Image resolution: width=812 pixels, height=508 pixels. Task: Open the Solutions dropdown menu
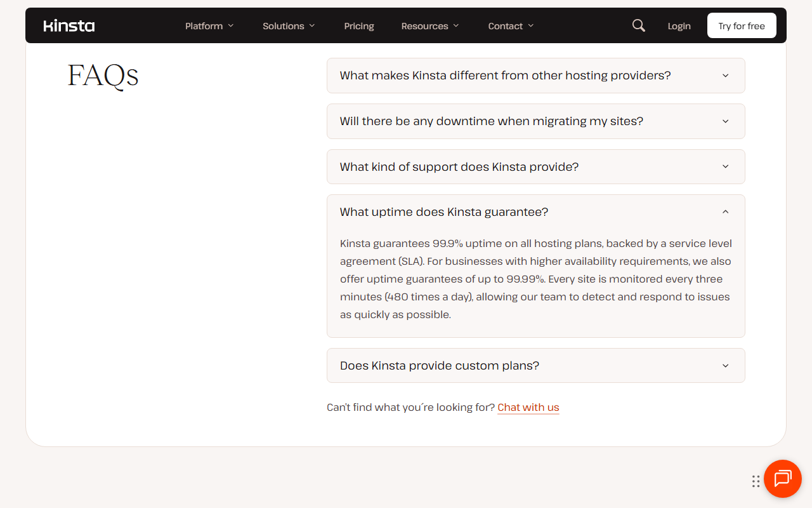pos(289,26)
